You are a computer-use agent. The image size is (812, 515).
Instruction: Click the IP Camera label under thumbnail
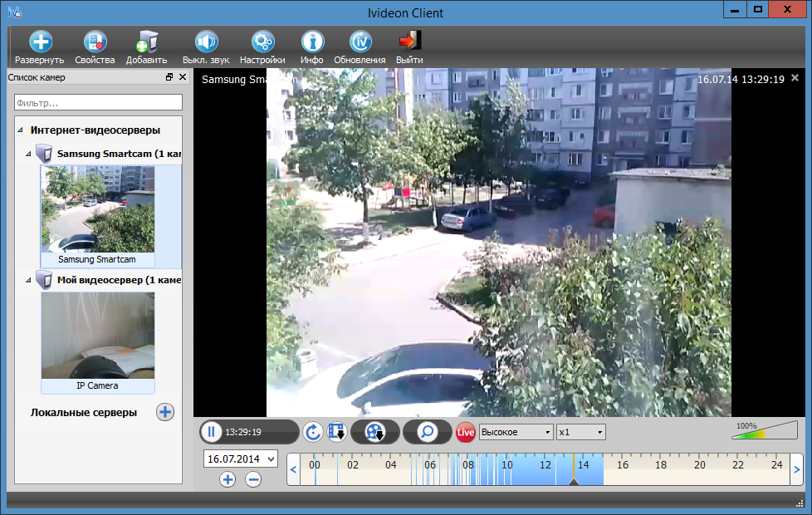point(97,386)
